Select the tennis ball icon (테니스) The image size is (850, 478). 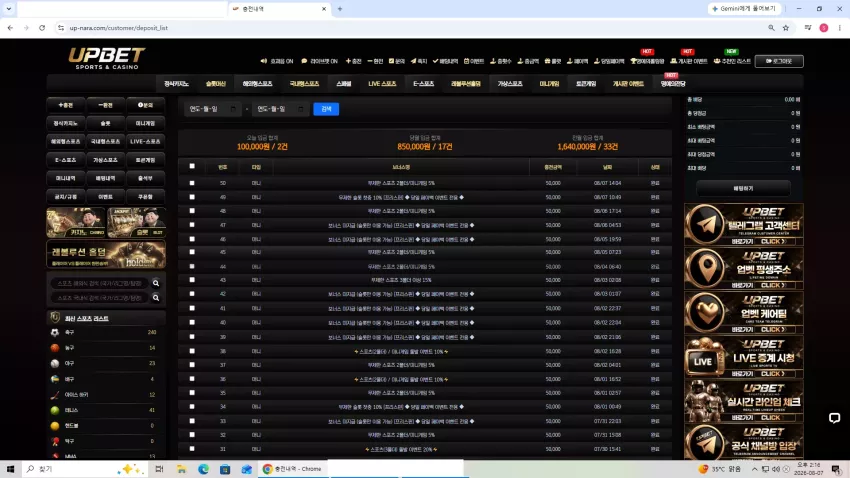[55, 410]
